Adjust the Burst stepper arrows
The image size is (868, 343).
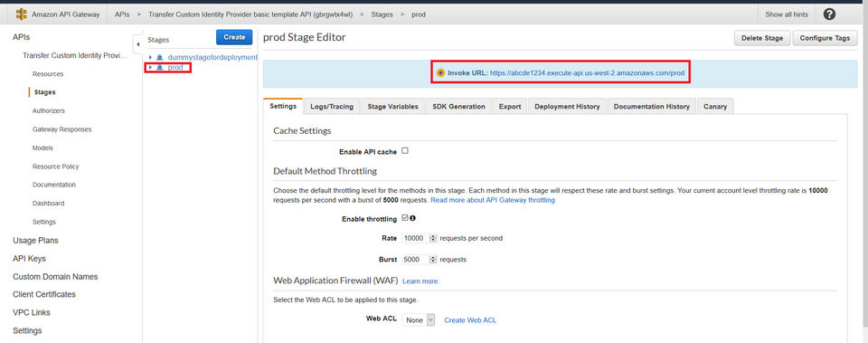pyautogui.click(x=433, y=260)
